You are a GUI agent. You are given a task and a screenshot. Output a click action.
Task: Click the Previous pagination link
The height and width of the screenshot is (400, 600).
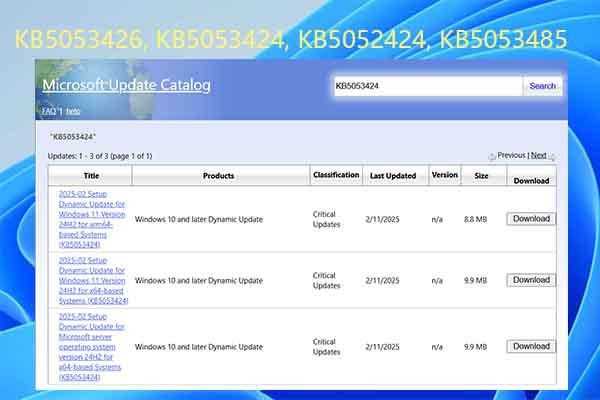511,155
